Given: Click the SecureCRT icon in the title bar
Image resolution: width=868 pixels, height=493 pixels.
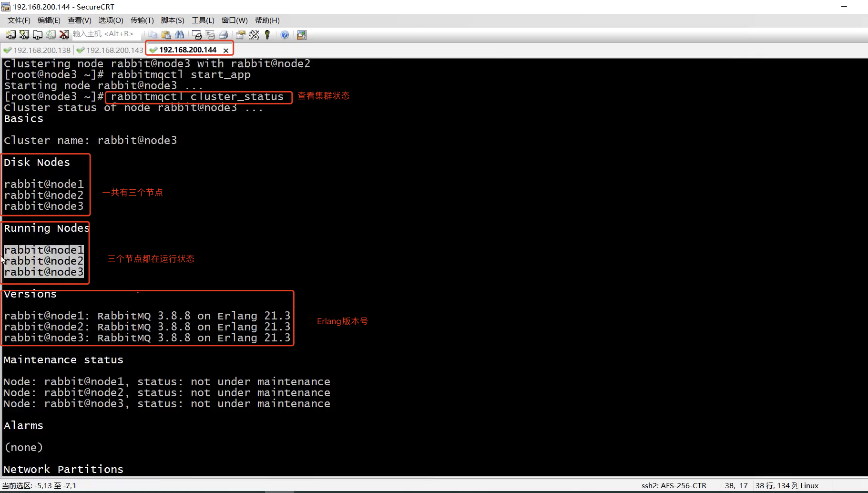Looking at the screenshot, I should 6,7.
